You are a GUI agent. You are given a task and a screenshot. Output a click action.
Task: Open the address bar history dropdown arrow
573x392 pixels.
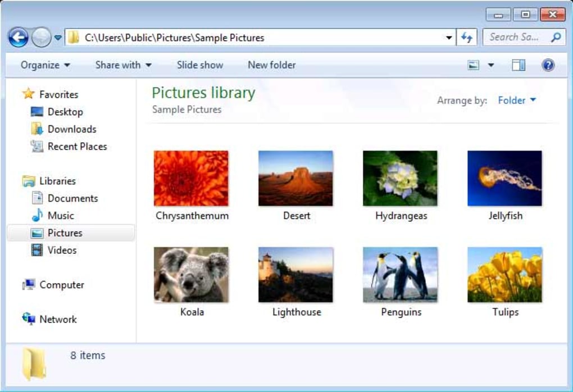(x=448, y=37)
